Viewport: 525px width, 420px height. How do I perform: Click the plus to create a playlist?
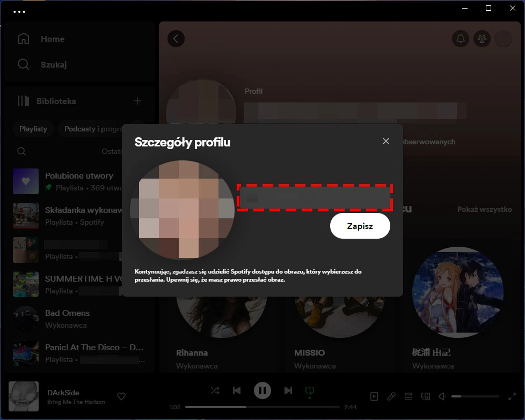coord(137,101)
